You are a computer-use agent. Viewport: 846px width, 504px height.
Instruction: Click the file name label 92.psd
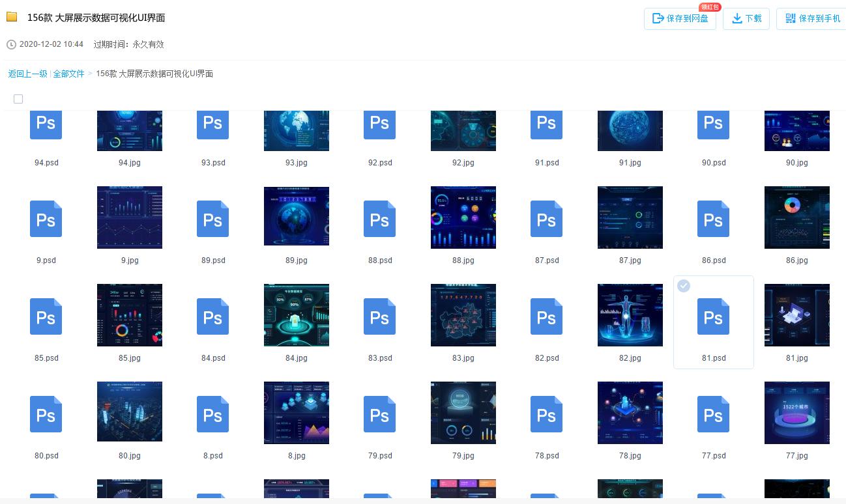click(x=380, y=163)
